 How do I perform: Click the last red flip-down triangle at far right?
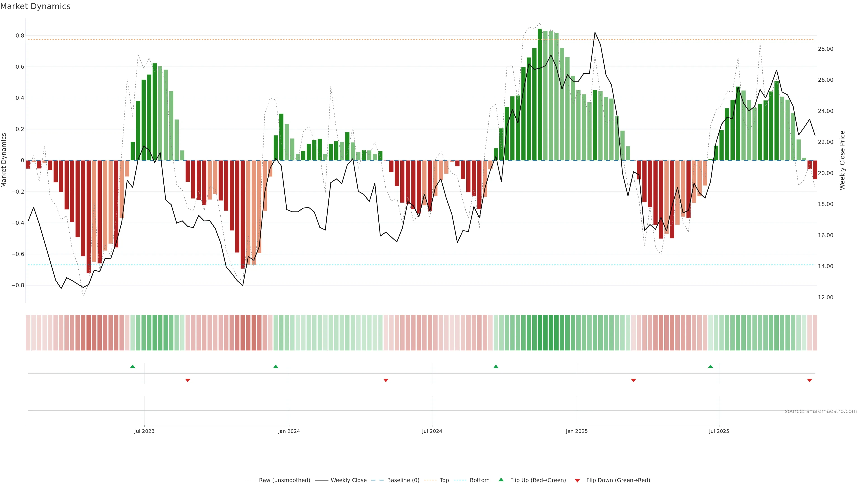tap(809, 380)
